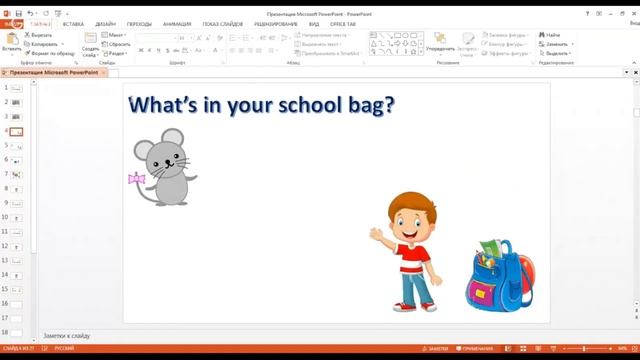
Task: Start Slide Show from status bar icon
Action: coord(553,349)
